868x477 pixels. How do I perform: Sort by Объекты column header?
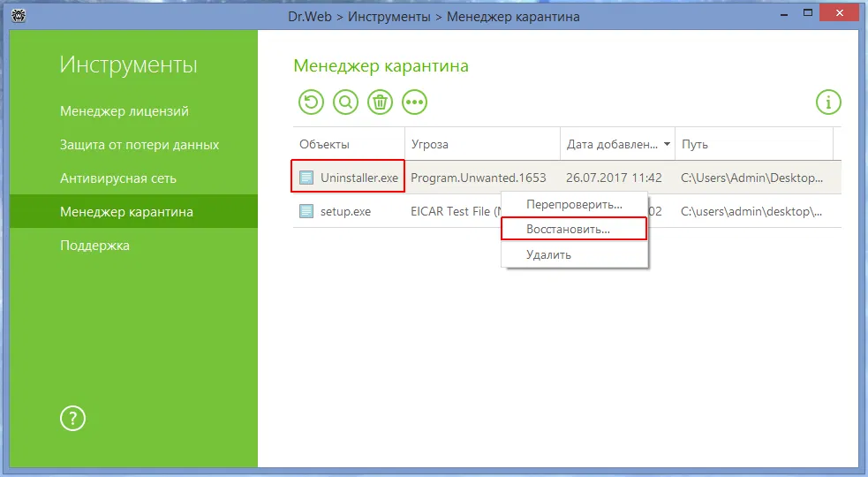349,144
